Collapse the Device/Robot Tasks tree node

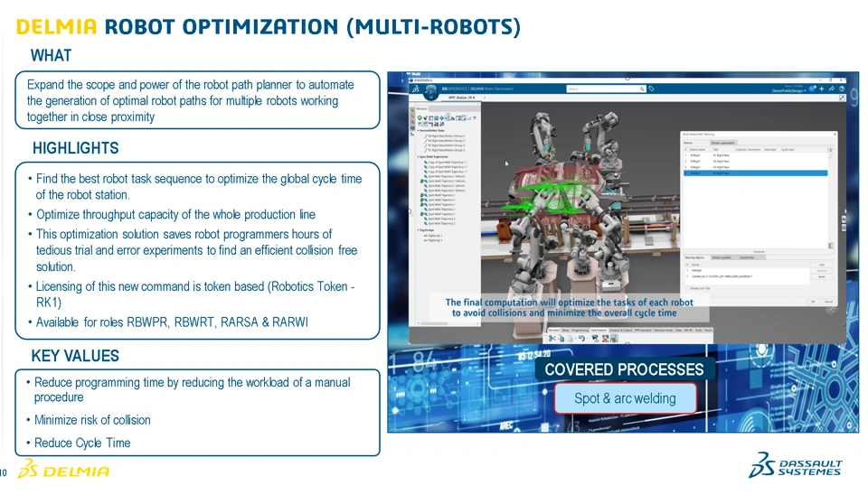click(418, 131)
